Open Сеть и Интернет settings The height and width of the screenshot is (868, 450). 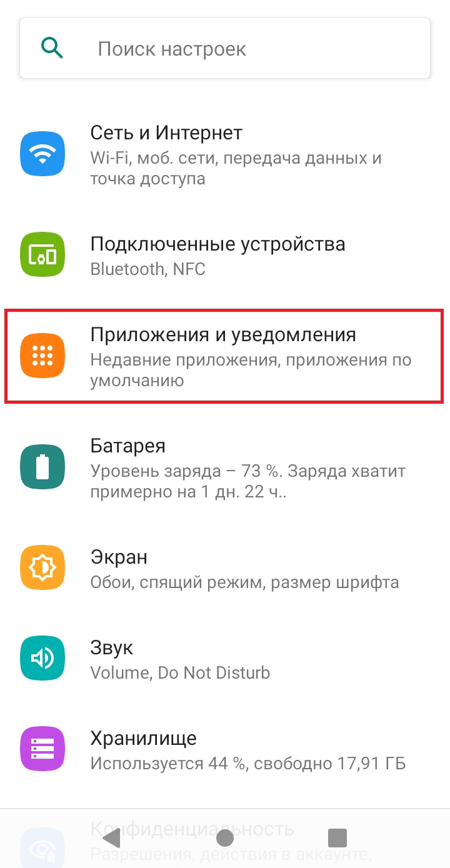225,154
